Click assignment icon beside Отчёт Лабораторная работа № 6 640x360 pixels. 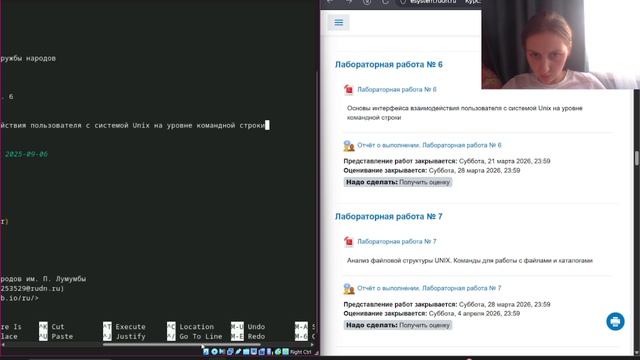pos(349,145)
